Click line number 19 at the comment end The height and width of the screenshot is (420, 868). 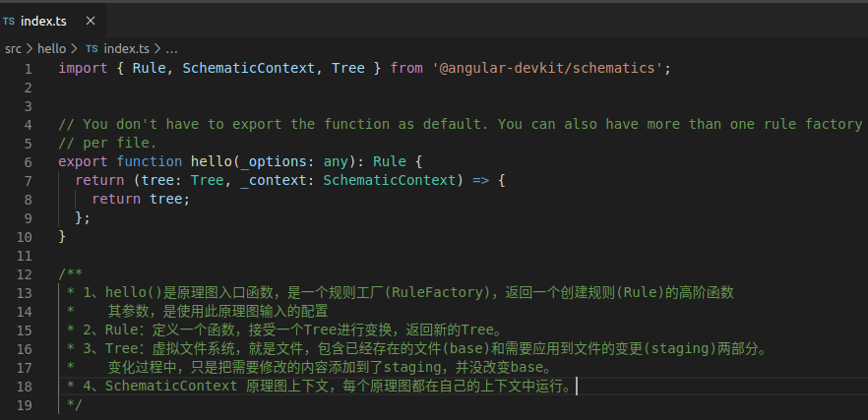(25, 405)
